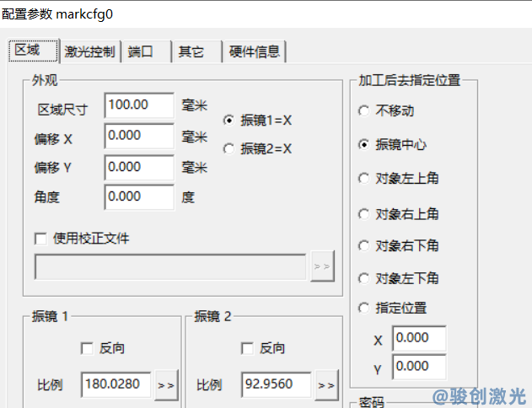Viewport: 532px width, 408px height.
Task: Click the >> button beside 振镜 2 比例
Action: (x=326, y=385)
